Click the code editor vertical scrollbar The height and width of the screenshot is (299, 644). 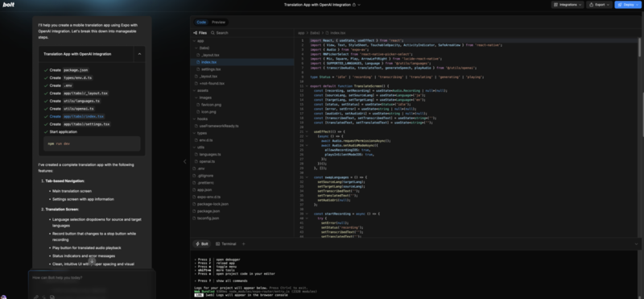[639, 48]
